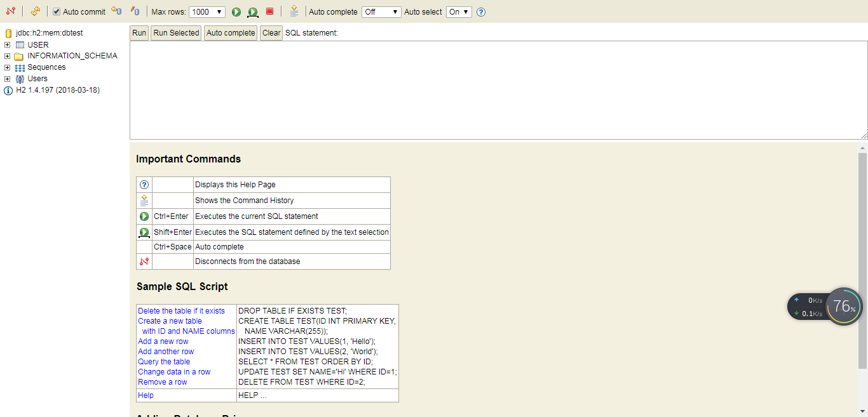868x417 pixels.
Task: Click 'with ID and NAME columns' link
Action: click(x=188, y=331)
